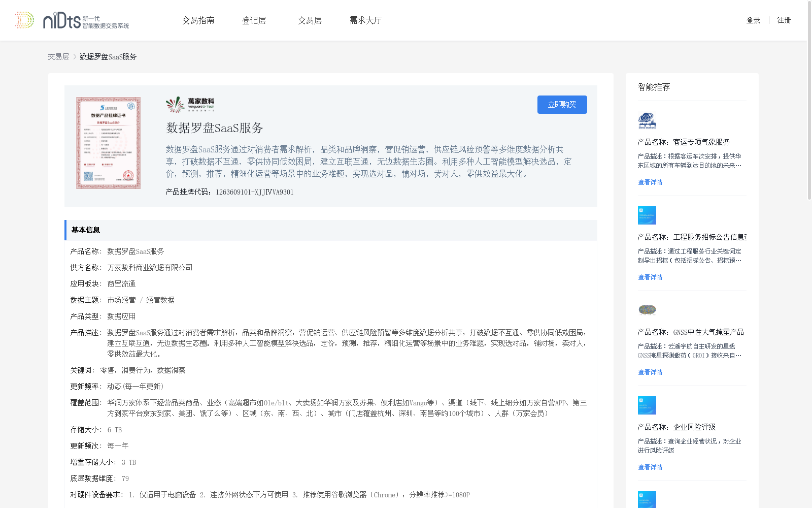Image resolution: width=812 pixels, height=508 pixels.
Task: Click 查看详情 for 企业风险评级
Action: click(x=650, y=467)
